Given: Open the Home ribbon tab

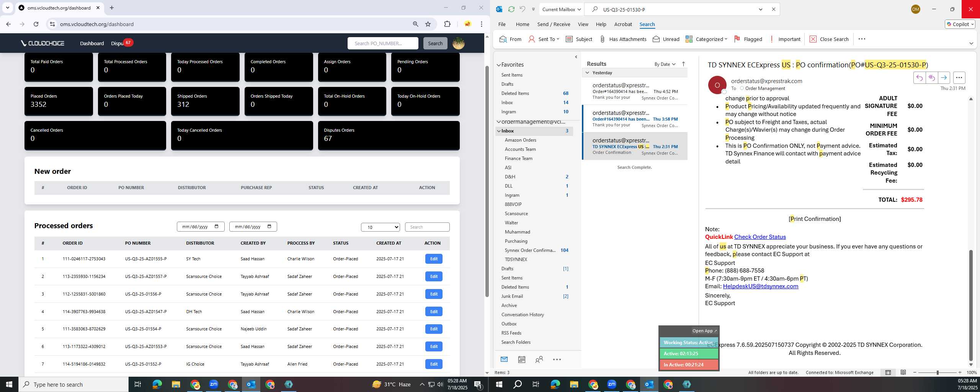Looking at the screenshot, I should (522, 24).
